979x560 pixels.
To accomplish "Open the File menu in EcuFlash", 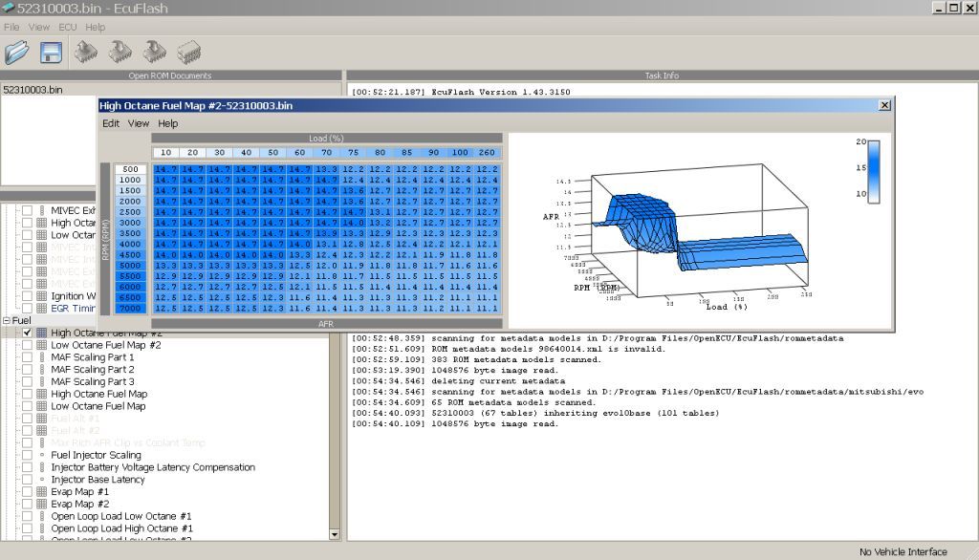I will 11,27.
